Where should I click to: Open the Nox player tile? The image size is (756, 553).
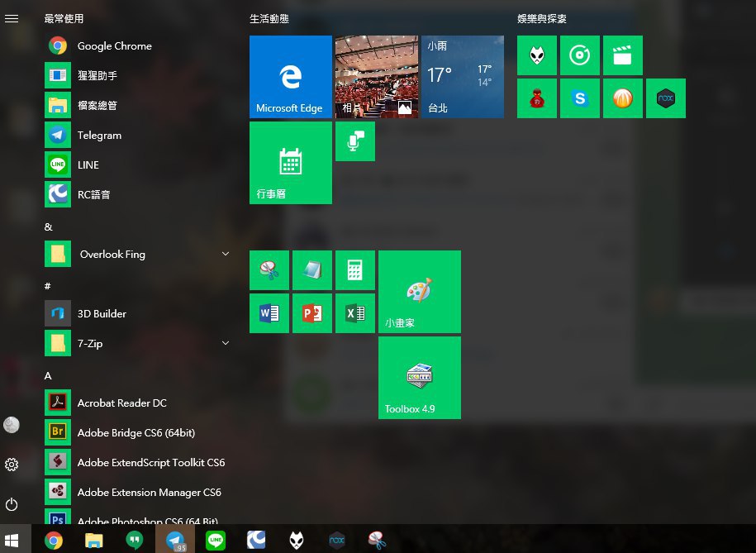pos(666,98)
